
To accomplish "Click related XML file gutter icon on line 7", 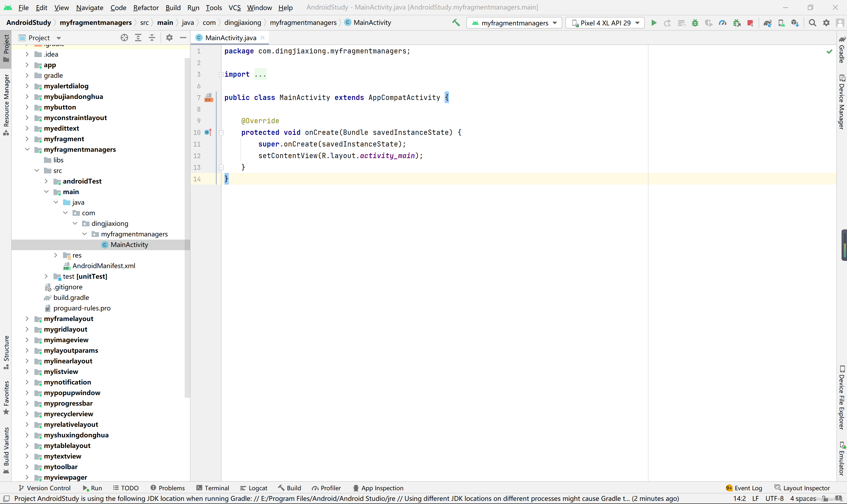I will pos(209,98).
